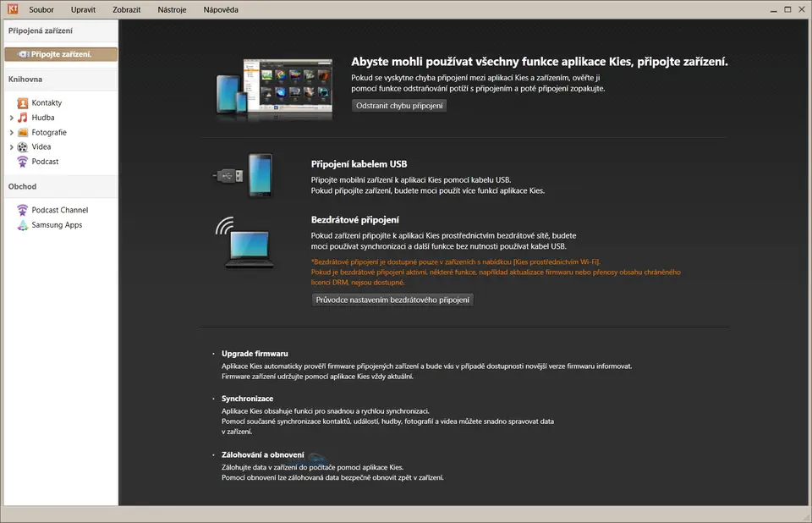Expand the Videa tree arrow

click(x=12, y=147)
